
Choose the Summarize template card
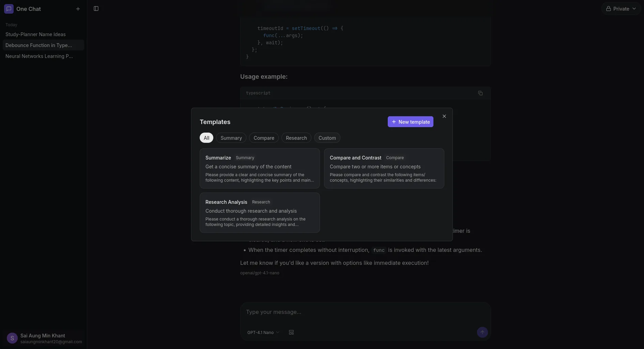pos(260,168)
